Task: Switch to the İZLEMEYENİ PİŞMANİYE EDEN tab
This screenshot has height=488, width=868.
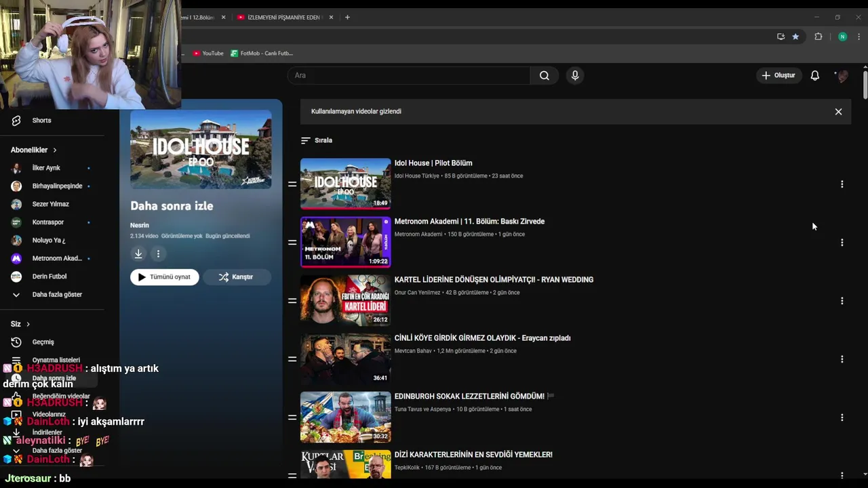Action: point(283,18)
